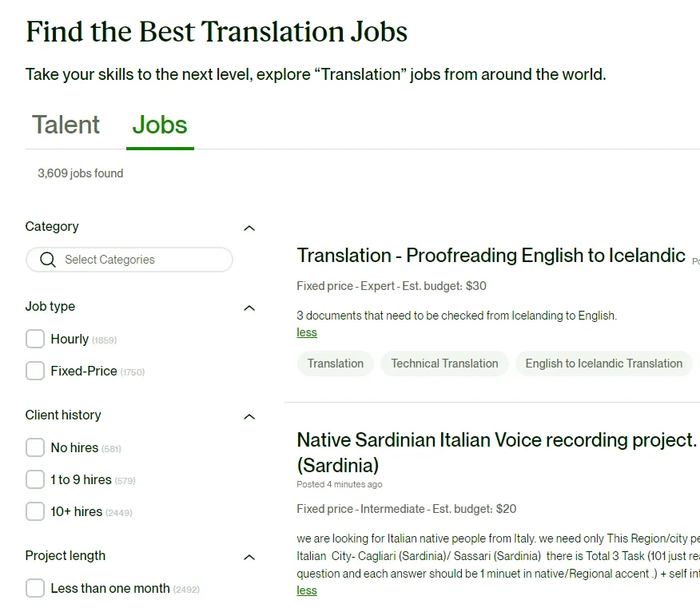This screenshot has height=608, width=700.
Task: Switch to the Talent tab
Action: click(x=65, y=125)
